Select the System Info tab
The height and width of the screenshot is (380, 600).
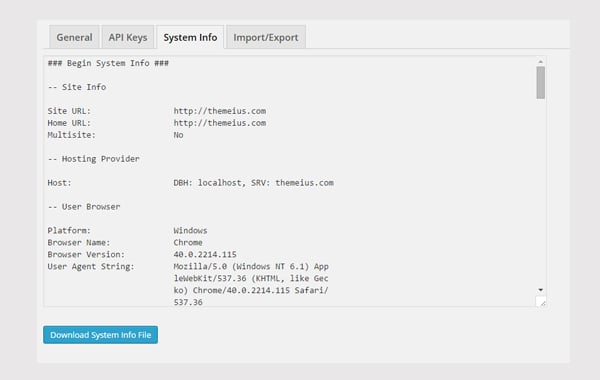click(x=190, y=37)
